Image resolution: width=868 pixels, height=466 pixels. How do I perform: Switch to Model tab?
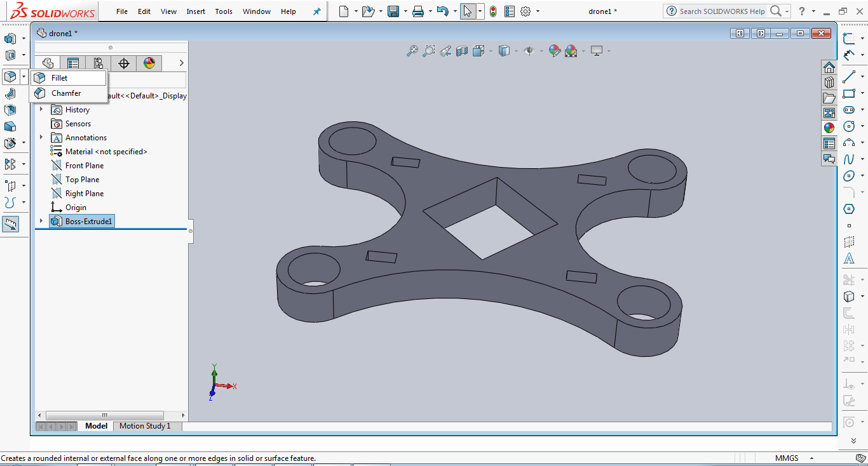(x=97, y=426)
